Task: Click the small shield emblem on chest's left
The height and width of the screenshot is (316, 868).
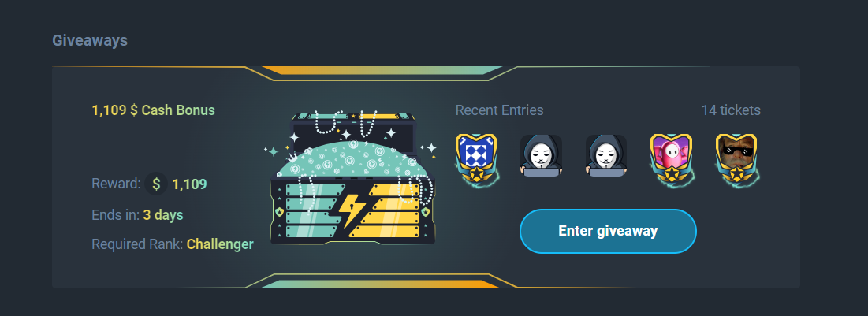Action: 280,212
